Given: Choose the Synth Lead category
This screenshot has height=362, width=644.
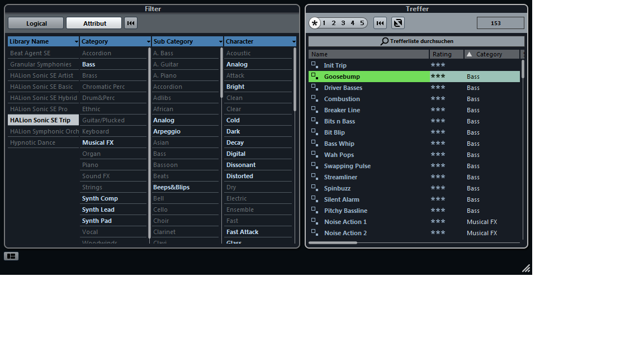Looking at the screenshot, I should (x=113, y=209).
